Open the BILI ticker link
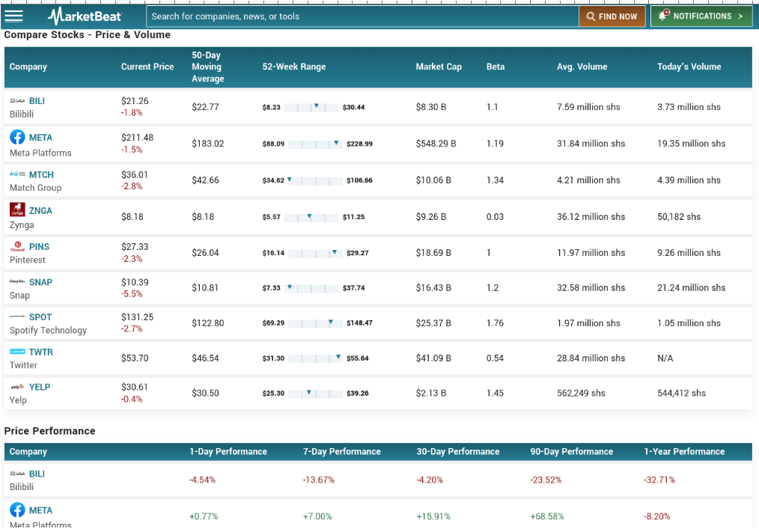This screenshot has height=532, width=759. pyautogui.click(x=37, y=101)
